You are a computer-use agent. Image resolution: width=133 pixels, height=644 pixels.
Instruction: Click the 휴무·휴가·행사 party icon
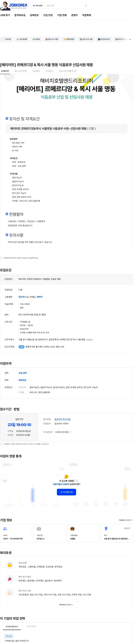click(x=10, y=579)
